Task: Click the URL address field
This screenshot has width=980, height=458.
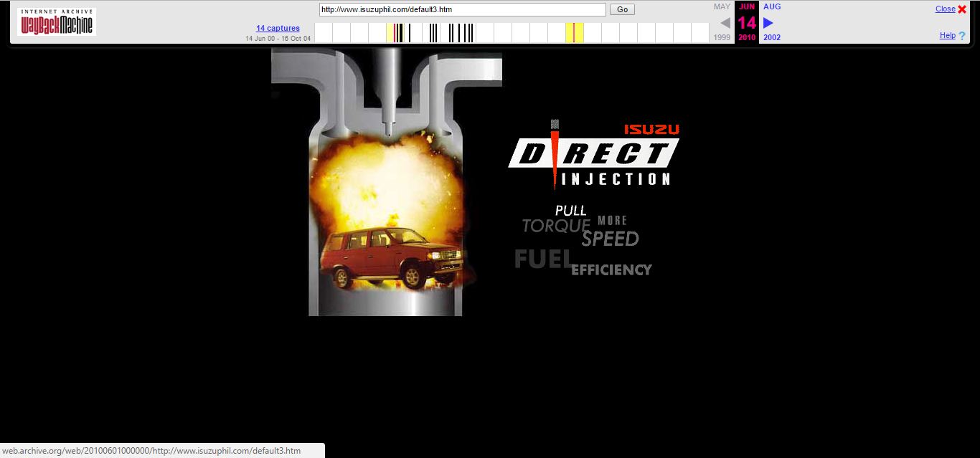Action: (463, 9)
